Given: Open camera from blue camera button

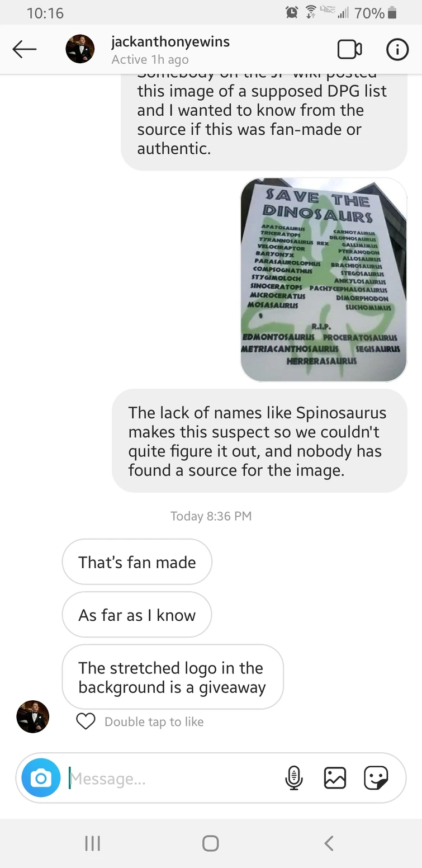Looking at the screenshot, I should click(41, 777).
